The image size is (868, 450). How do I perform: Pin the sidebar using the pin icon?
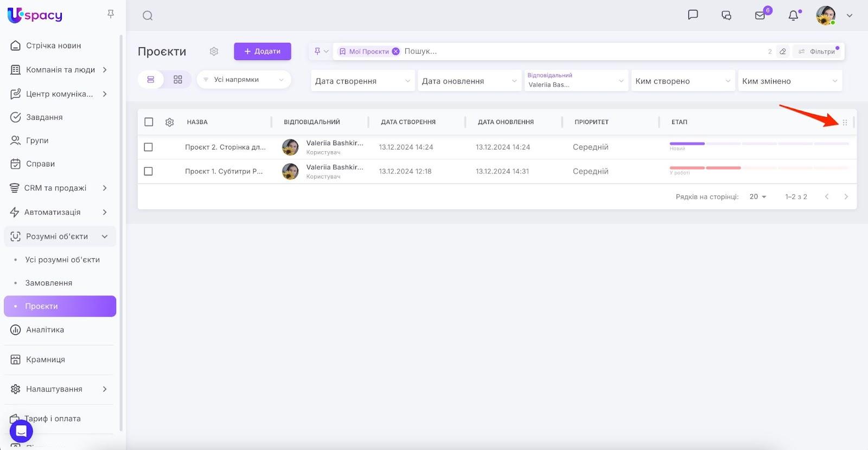111,14
